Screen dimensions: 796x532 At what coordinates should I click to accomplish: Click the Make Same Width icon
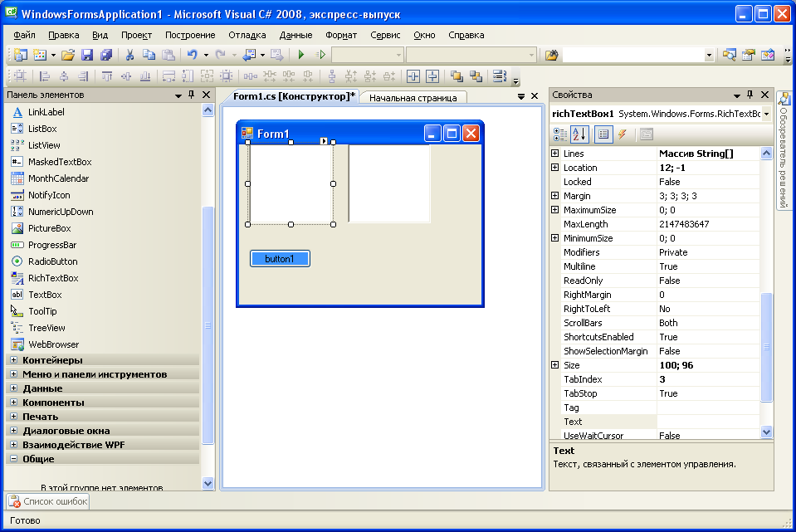click(168, 76)
